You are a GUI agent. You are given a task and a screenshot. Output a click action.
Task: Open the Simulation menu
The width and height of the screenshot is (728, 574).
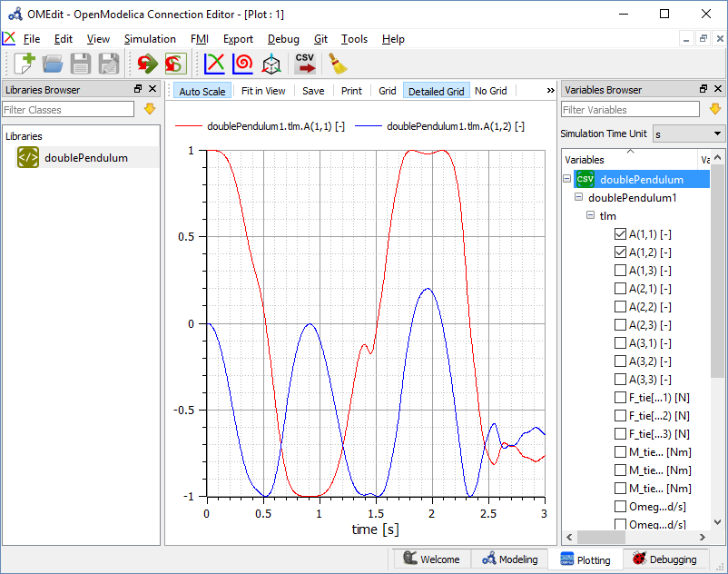pyautogui.click(x=150, y=39)
